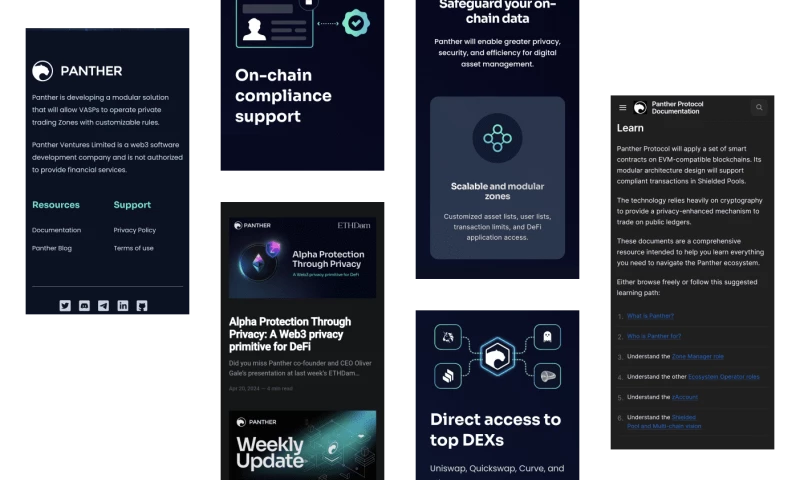This screenshot has height=480, width=800.
Task: Click the 'Panther is developing a modular solution' paragraph
Action: pos(100,110)
